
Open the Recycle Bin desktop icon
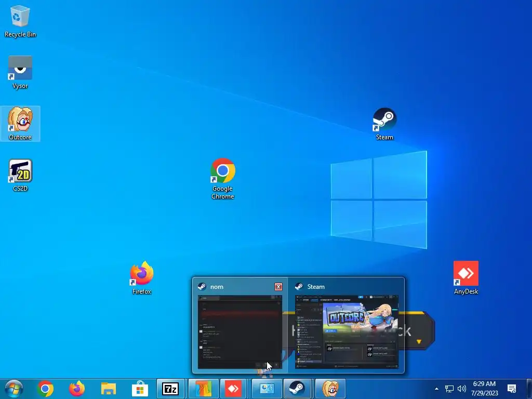click(20, 21)
